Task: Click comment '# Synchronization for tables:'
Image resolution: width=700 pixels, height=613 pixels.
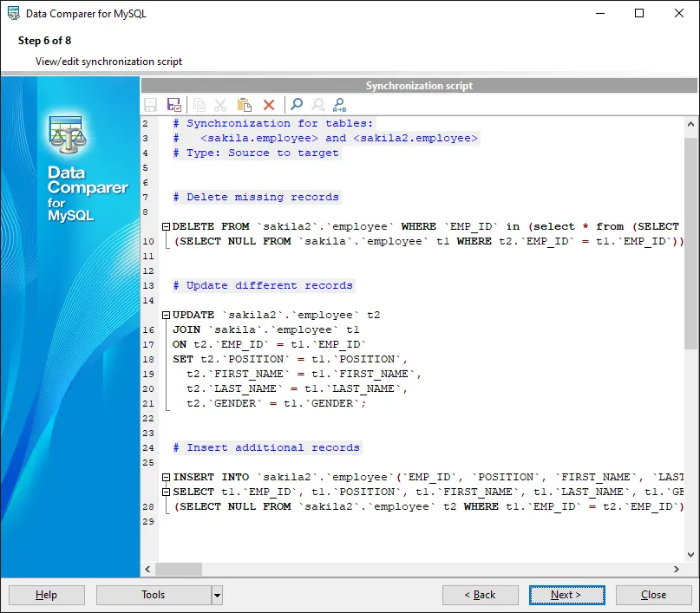Action: click(x=273, y=124)
